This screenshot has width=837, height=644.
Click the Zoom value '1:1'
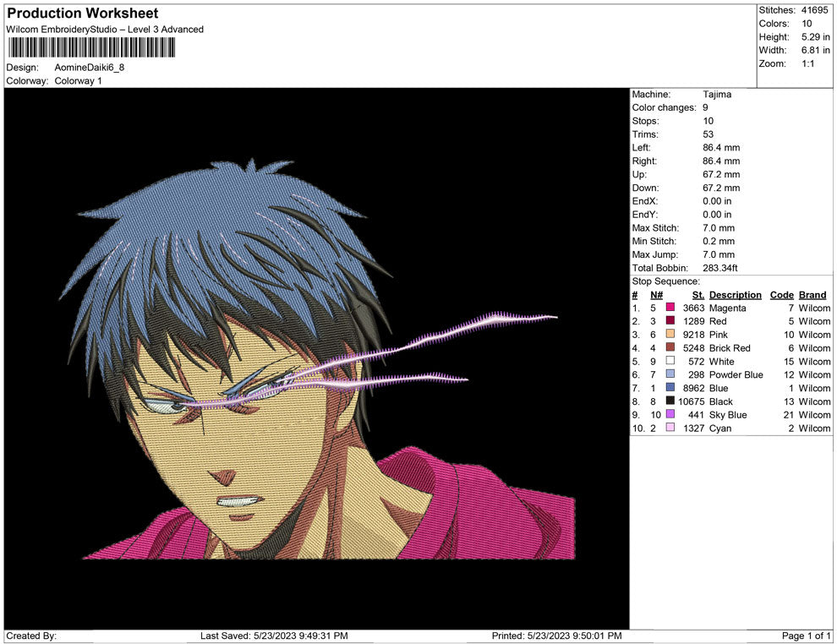coord(807,63)
